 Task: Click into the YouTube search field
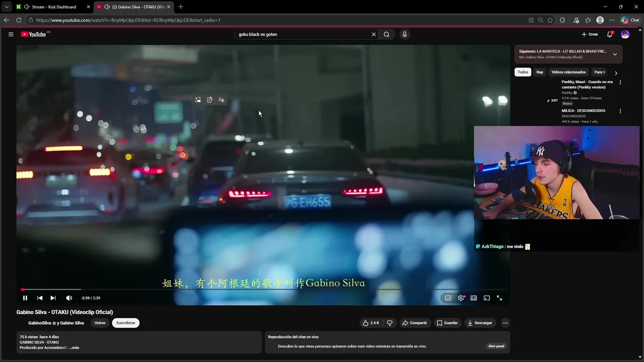tap(303, 34)
